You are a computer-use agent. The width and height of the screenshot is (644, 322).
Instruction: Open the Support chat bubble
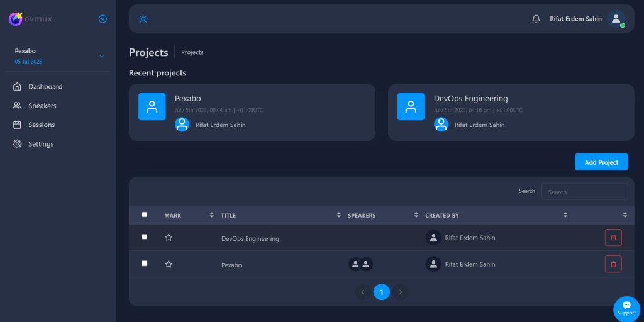627,309
